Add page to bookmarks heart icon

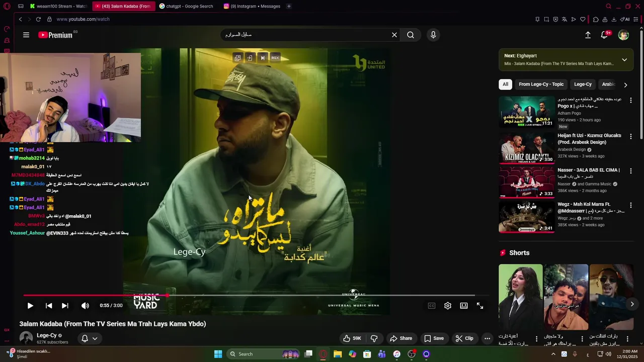point(583,19)
